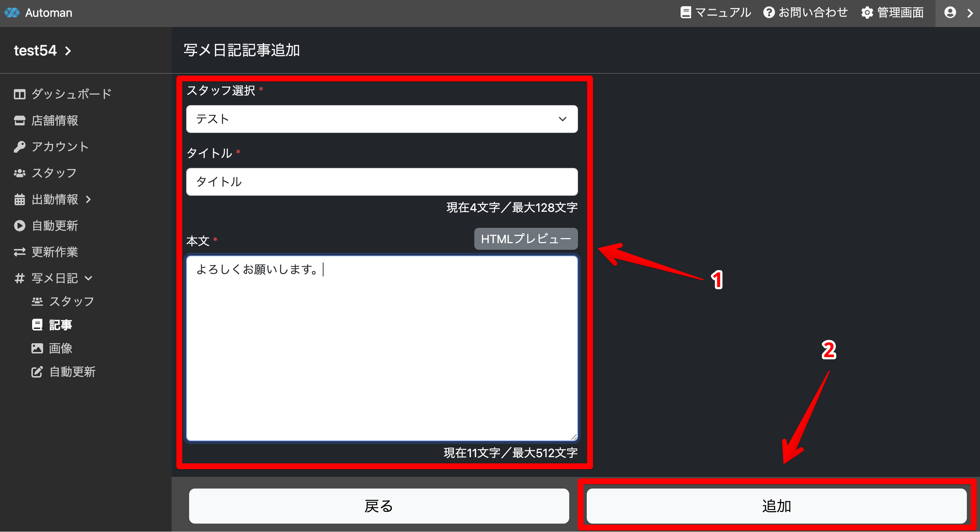Open ダッシュボード from the sidebar
980x532 pixels.
pos(71,93)
